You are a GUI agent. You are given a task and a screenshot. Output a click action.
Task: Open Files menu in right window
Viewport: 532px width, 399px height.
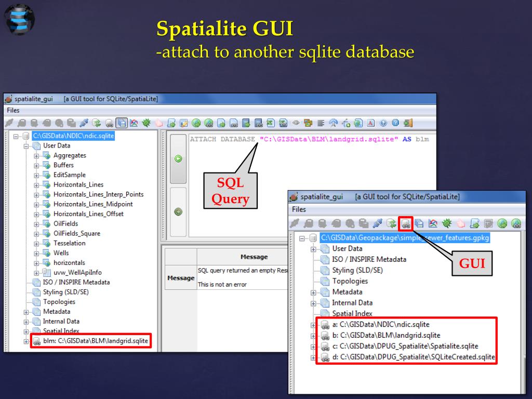(x=299, y=209)
